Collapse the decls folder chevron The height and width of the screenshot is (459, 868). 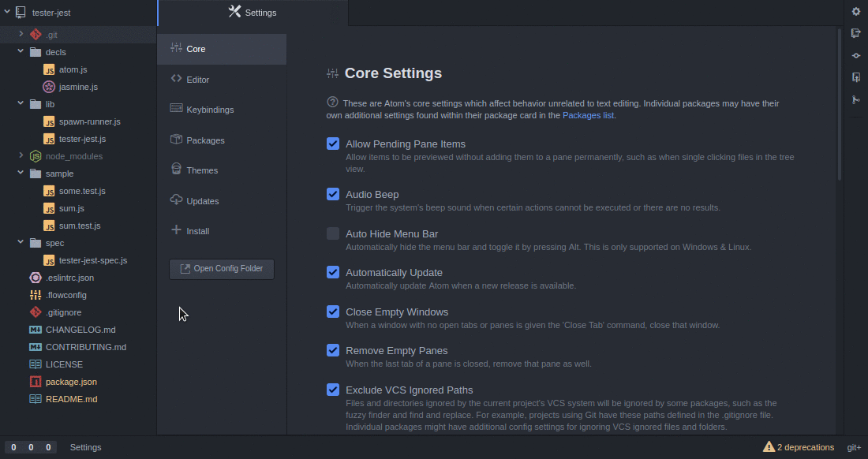click(21, 51)
